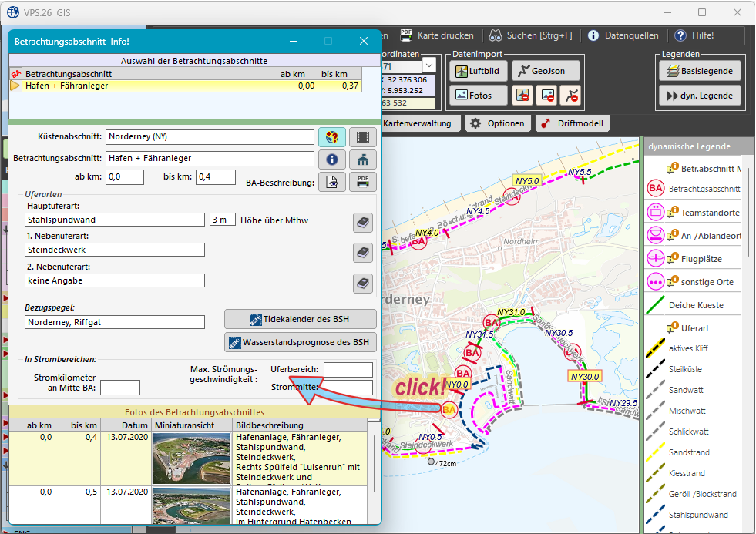Click the Teamstandorte symbol in dynamic legend
756x534 pixels.
pyautogui.click(x=656, y=212)
